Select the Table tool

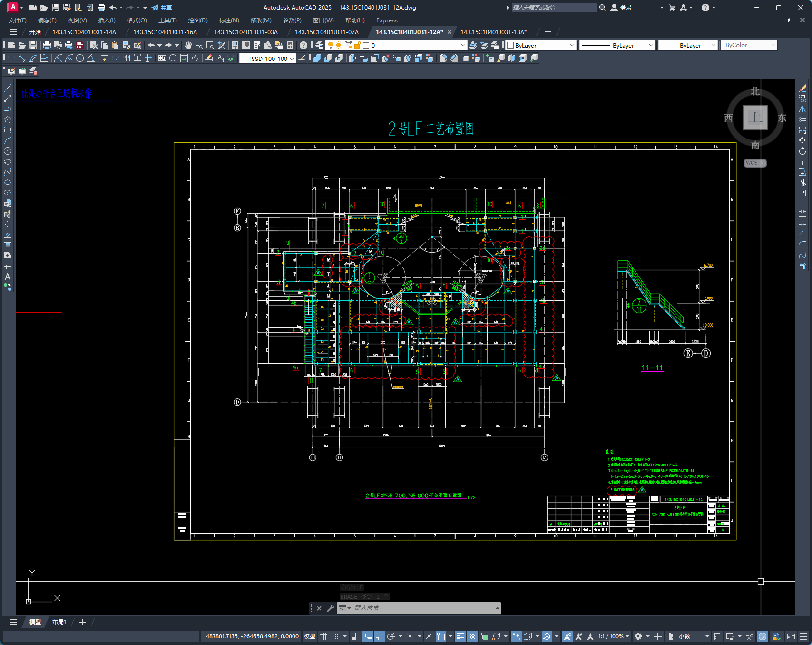click(8, 266)
